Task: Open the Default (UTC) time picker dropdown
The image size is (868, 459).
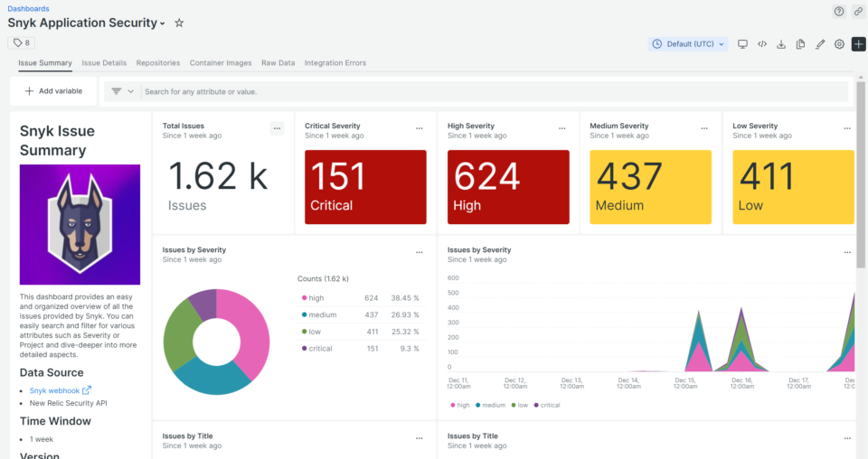Action: coord(688,44)
